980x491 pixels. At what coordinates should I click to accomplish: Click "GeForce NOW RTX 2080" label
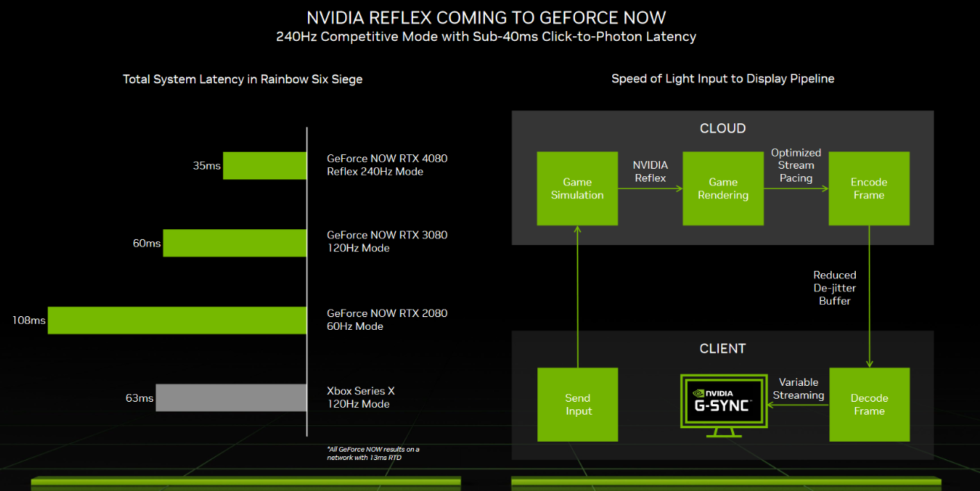point(387,313)
